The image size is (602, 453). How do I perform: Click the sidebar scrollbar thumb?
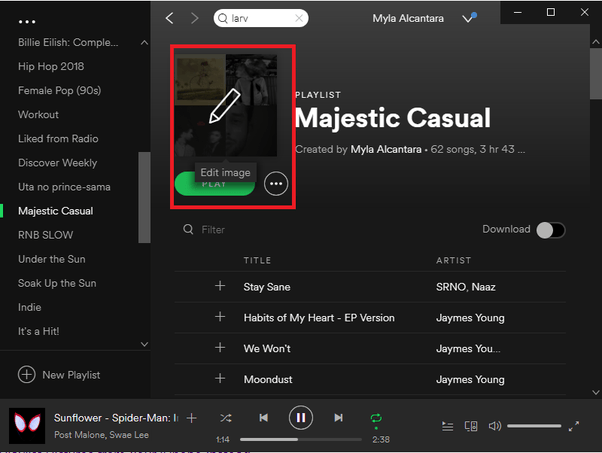coord(144,197)
